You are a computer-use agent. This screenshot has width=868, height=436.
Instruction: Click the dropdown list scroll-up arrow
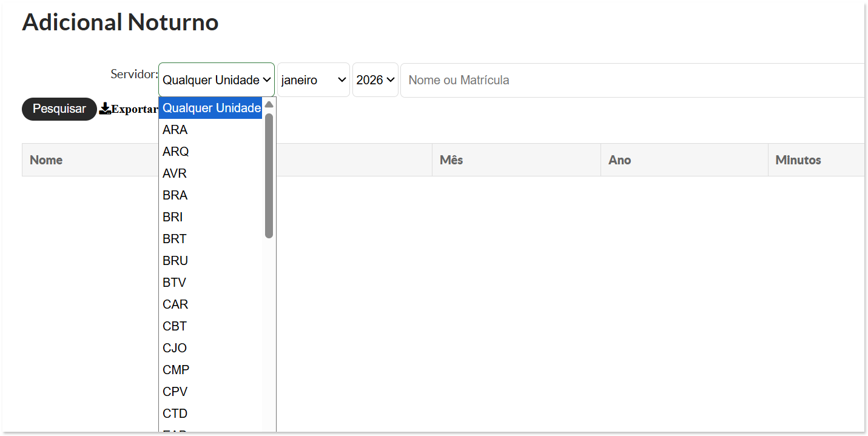[269, 104]
